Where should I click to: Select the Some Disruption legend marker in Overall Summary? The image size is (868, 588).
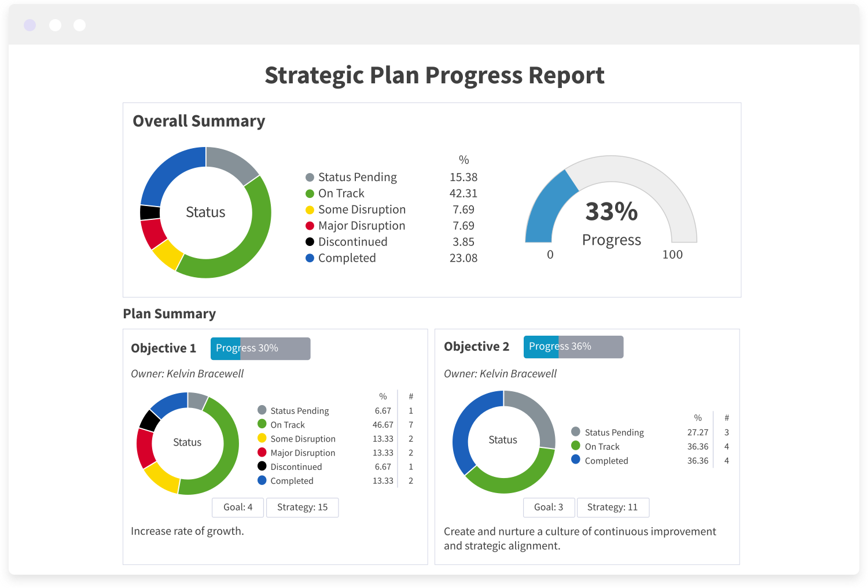(x=310, y=209)
